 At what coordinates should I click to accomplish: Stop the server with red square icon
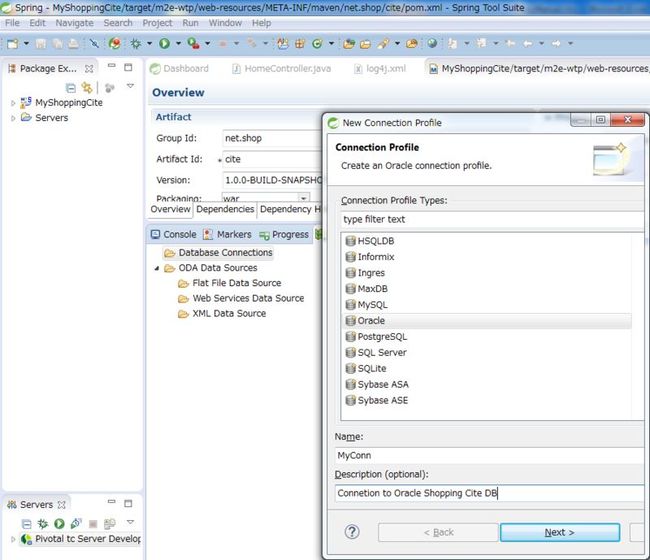[x=93, y=524]
